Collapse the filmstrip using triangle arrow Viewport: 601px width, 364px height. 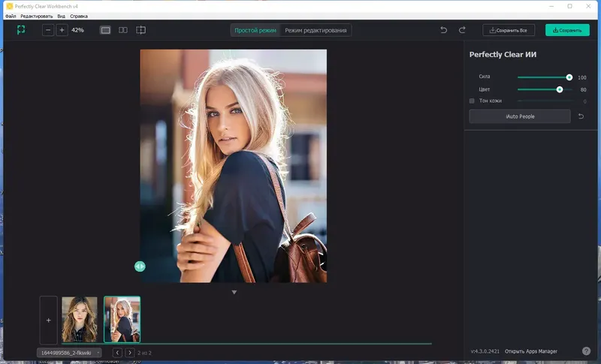[x=234, y=292]
